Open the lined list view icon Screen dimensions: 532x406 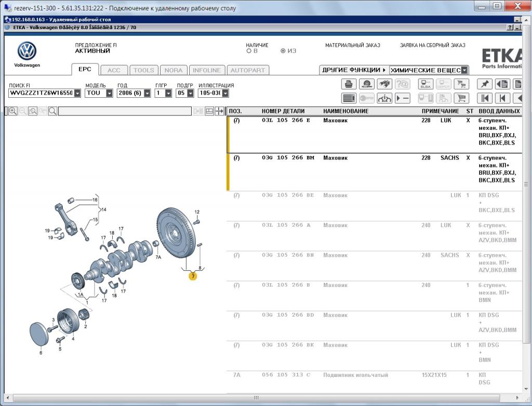(x=349, y=98)
